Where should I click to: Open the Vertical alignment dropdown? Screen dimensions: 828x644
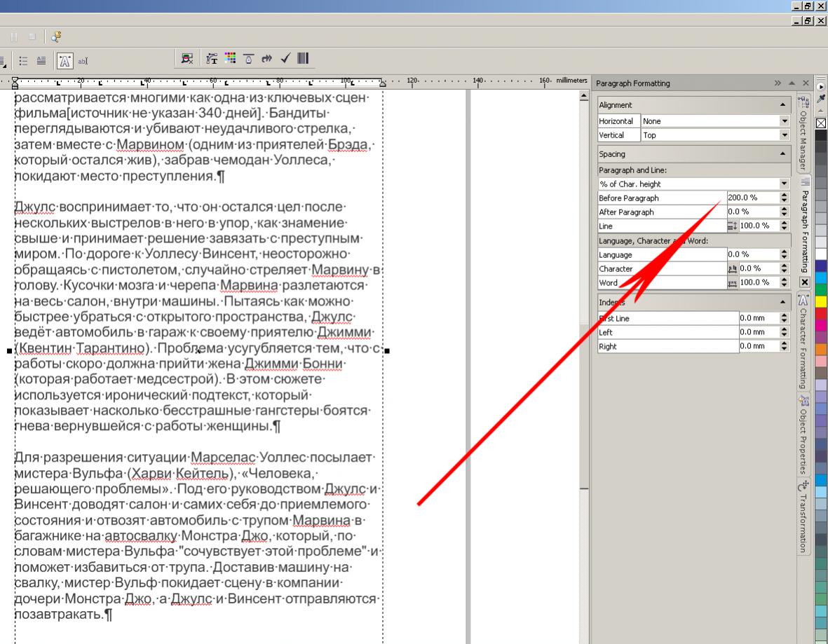[x=784, y=135]
